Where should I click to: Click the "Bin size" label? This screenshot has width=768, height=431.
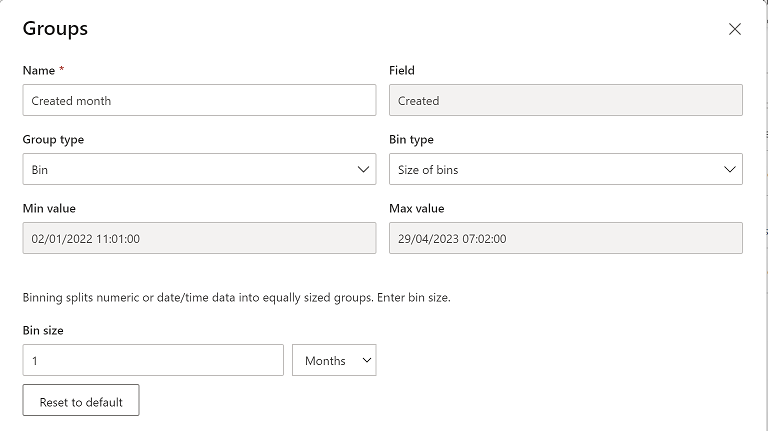click(45, 329)
